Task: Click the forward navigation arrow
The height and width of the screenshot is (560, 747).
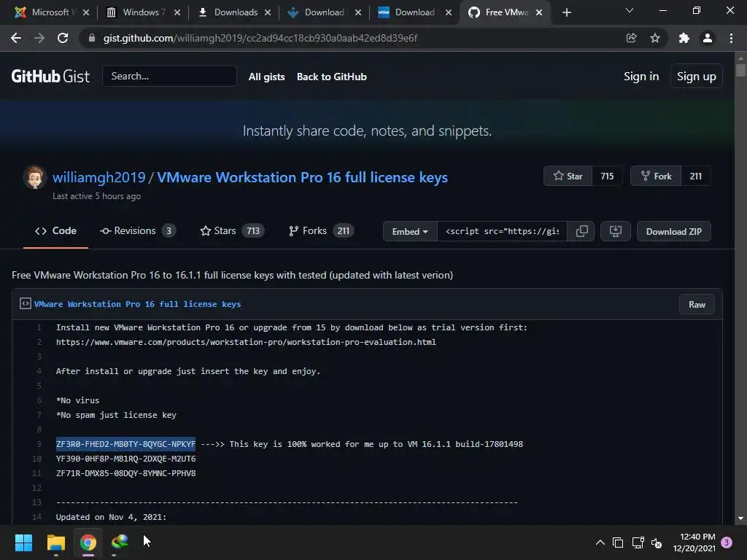Action: [39, 38]
